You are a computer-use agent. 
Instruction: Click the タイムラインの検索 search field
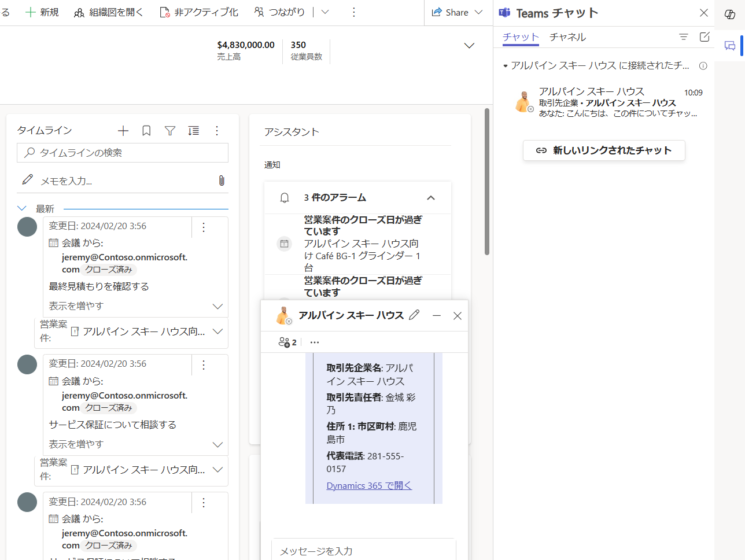coord(123,153)
